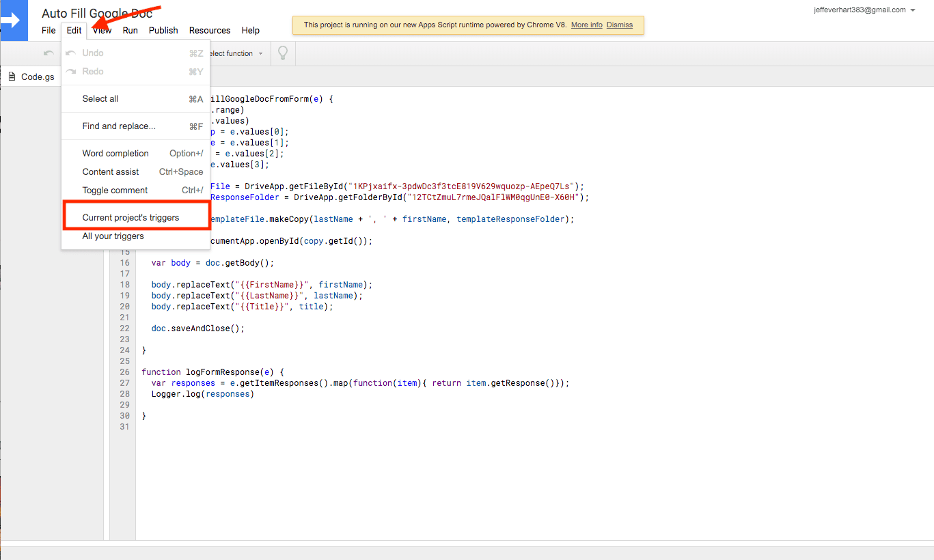Viewport: 934px width, 560px height.
Task: Click Content assist menu entry
Action: (135, 172)
